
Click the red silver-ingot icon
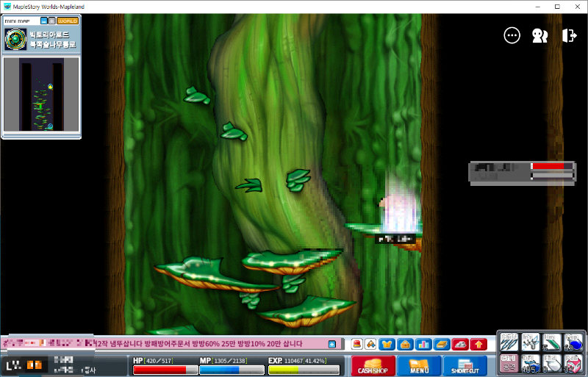(460, 344)
